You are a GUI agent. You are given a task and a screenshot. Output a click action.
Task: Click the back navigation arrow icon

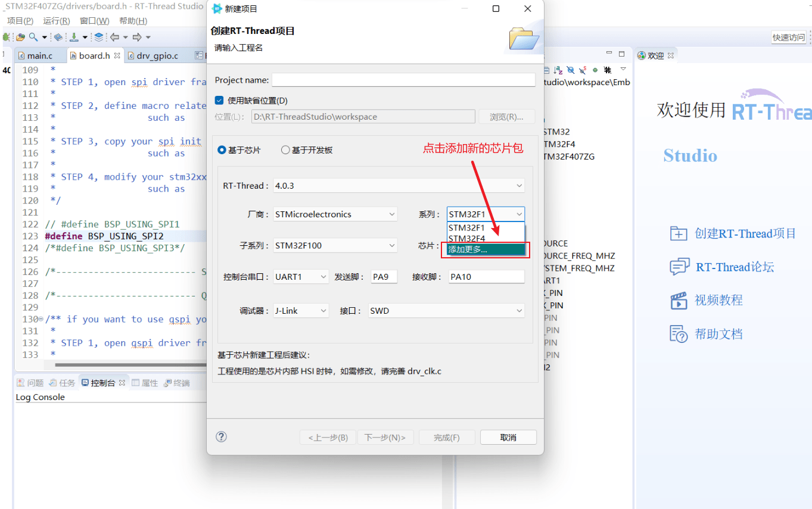(x=115, y=37)
